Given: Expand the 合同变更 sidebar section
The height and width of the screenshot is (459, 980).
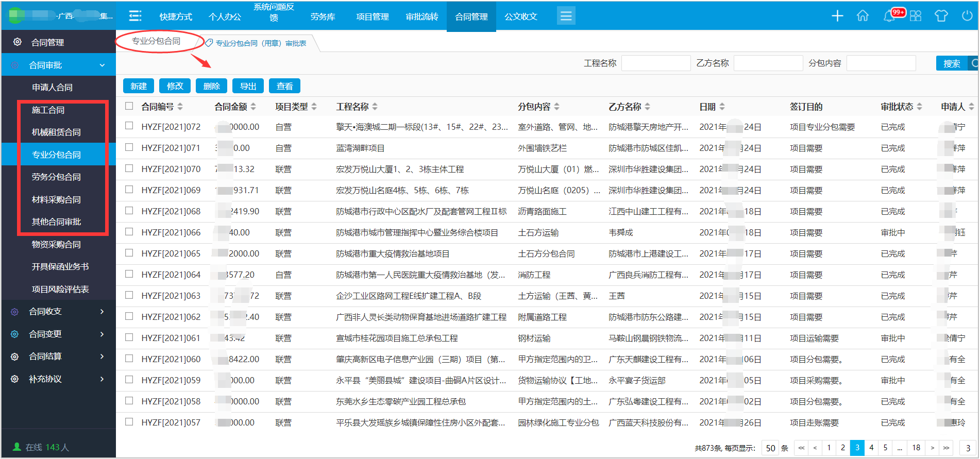Looking at the screenshot, I should 58,334.
